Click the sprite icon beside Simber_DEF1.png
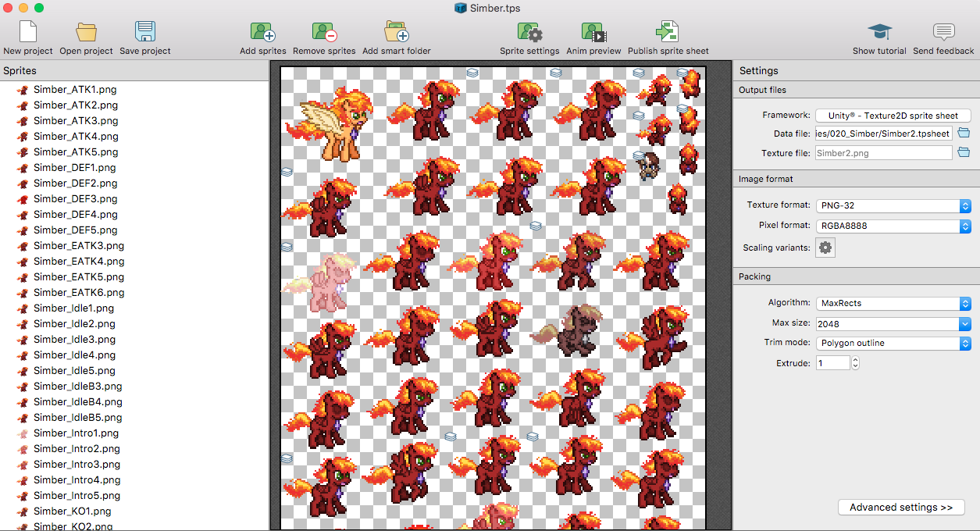980x531 pixels. point(23,168)
